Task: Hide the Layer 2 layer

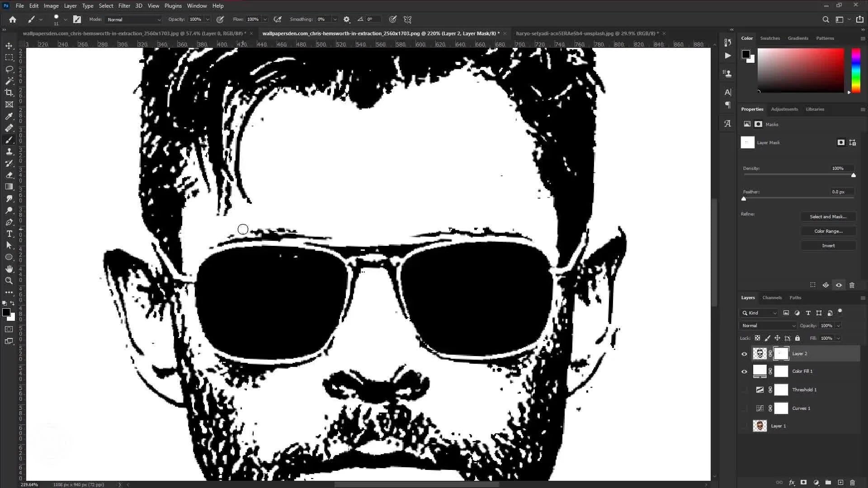Action: pyautogui.click(x=744, y=354)
